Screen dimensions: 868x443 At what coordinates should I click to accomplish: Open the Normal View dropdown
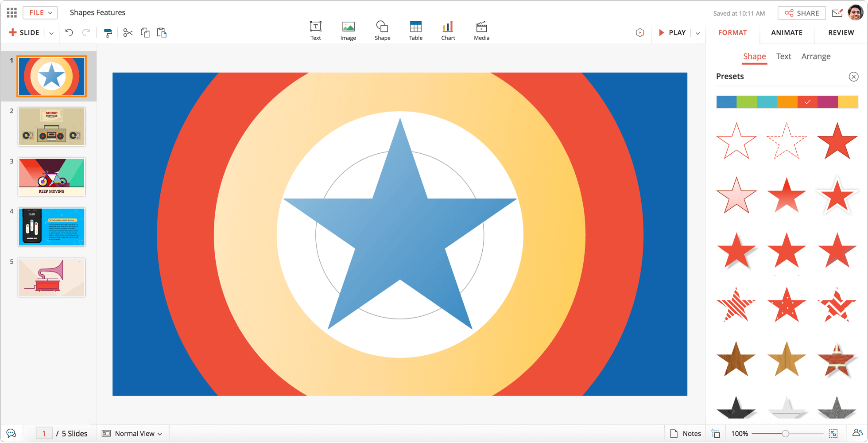132,433
